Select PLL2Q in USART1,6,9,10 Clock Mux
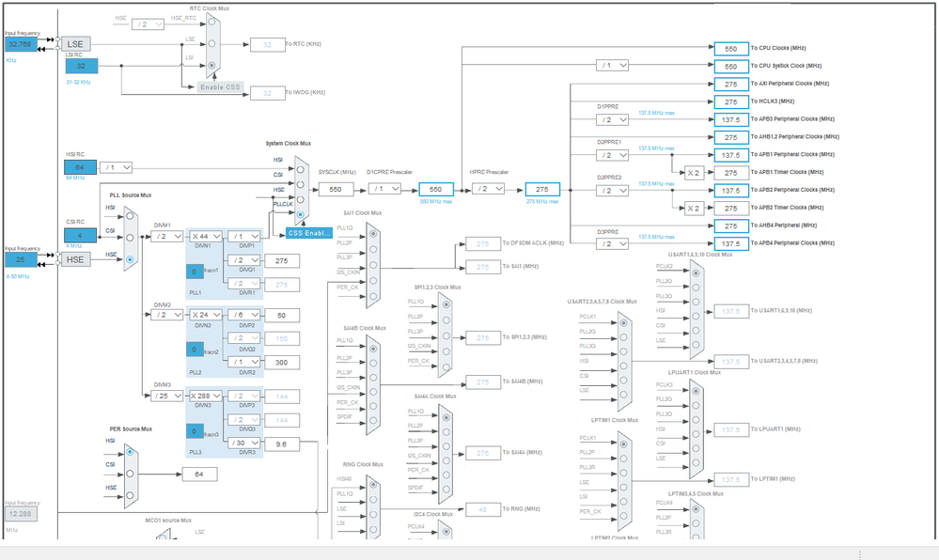This screenshot has height=560, width=939. (696, 288)
